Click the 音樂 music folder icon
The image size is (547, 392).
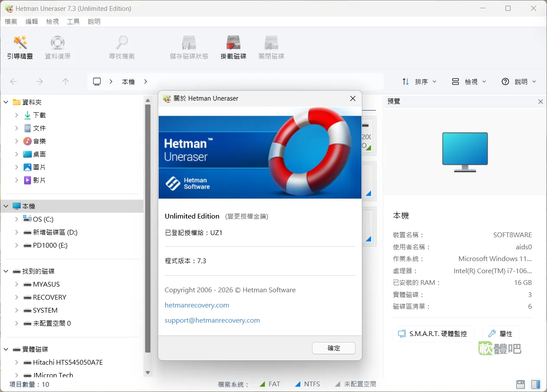click(28, 141)
